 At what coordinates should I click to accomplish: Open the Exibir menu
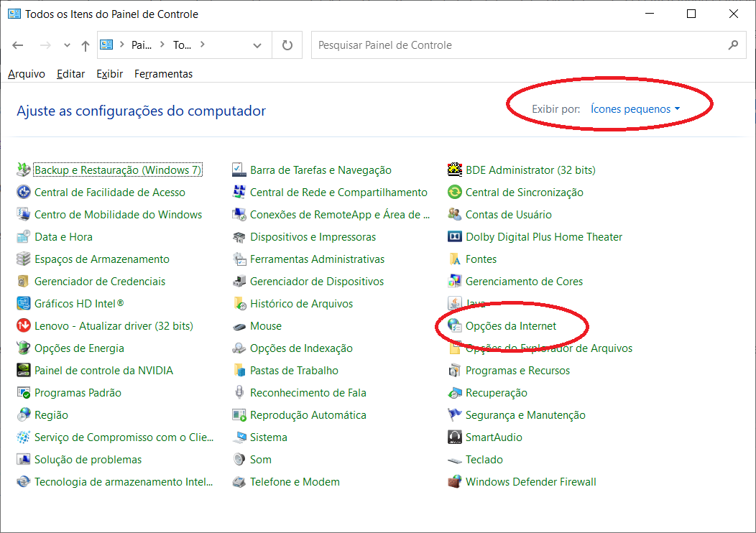coord(109,74)
